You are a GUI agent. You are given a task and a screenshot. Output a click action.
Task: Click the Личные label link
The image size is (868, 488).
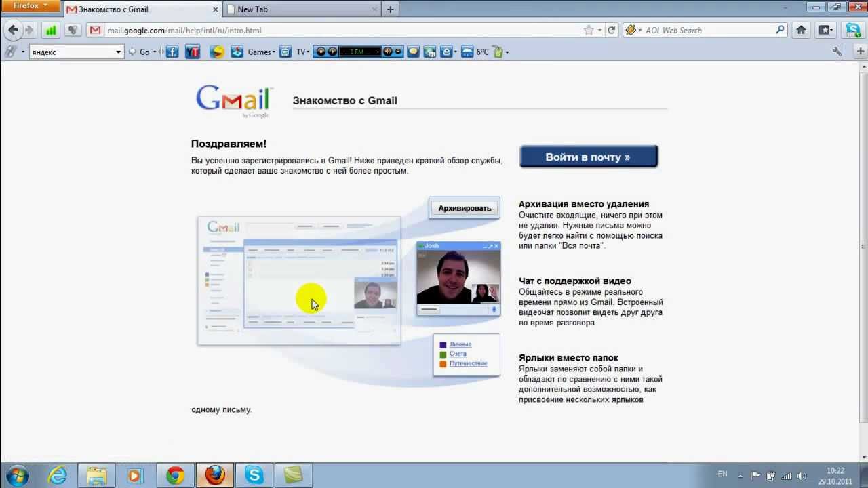coord(460,344)
